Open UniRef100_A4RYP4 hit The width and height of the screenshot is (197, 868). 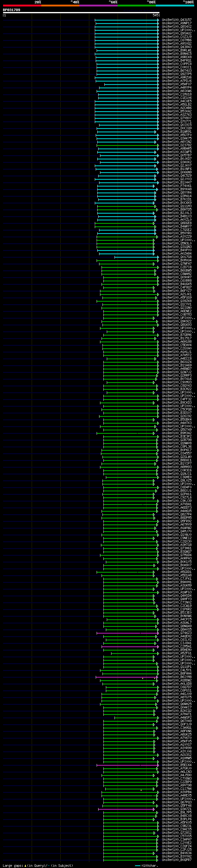pos(177,88)
